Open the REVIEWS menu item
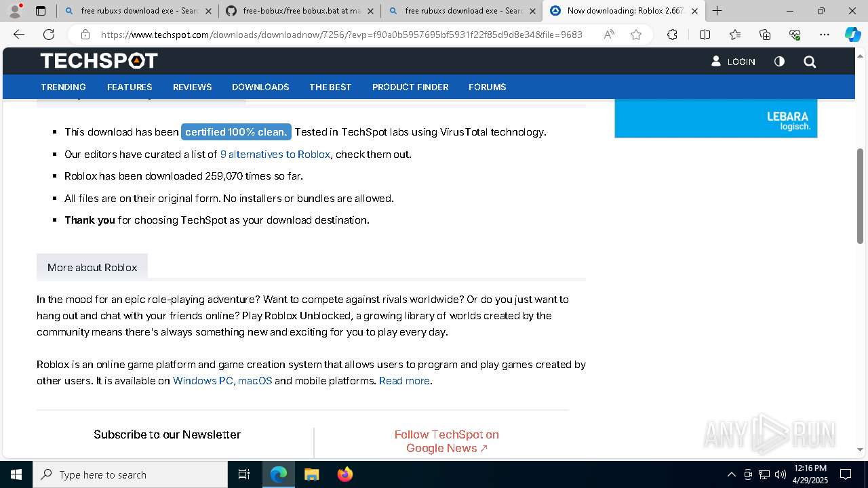 coord(193,87)
